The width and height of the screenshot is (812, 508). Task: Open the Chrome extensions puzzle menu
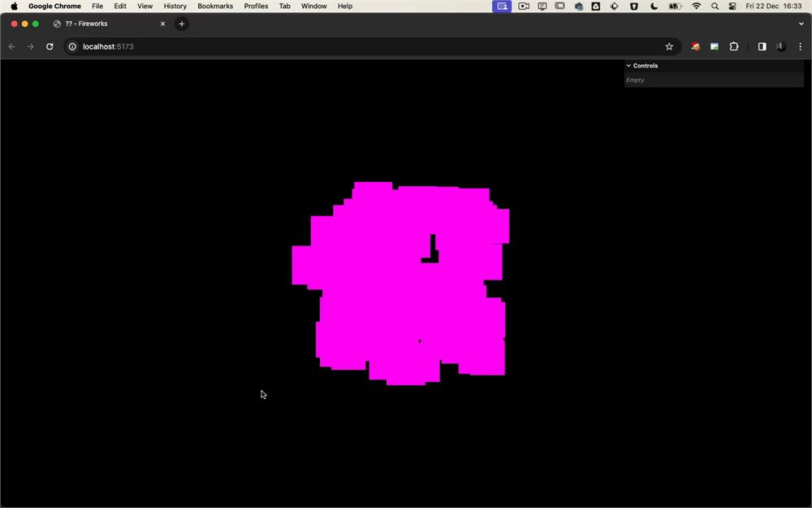[x=734, y=46]
